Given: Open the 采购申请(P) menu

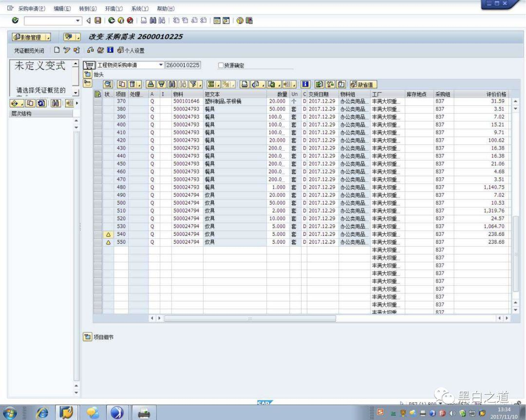Looking at the screenshot, I should coord(32,9).
